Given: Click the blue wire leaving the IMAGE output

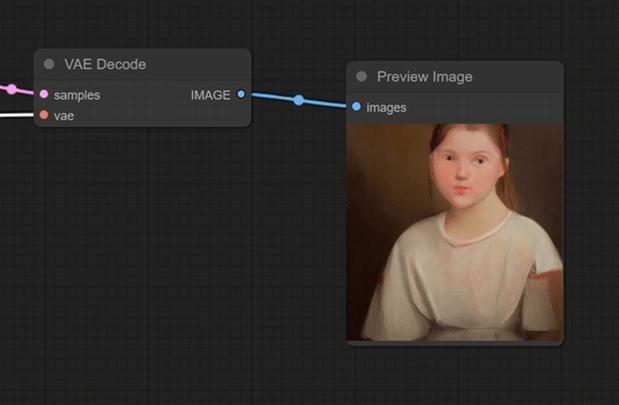Looking at the screenshot, I should pos(270,97).
